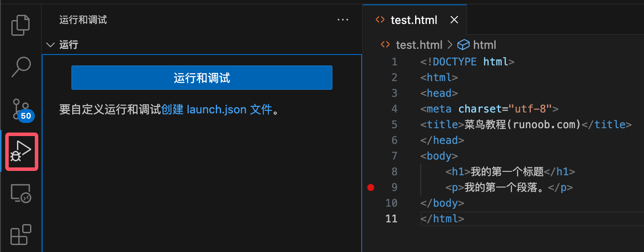Open Source Control view with 50 badge

pos(20,109)
